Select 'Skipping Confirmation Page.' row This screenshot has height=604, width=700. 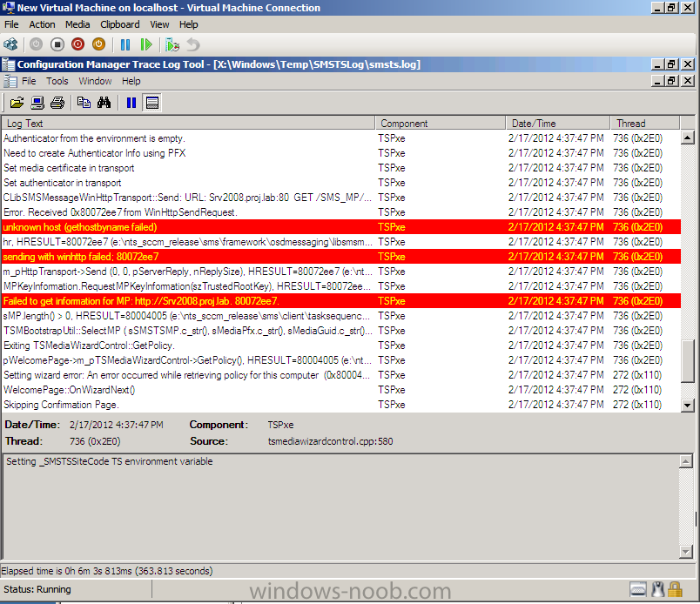[x=341, y=405]
